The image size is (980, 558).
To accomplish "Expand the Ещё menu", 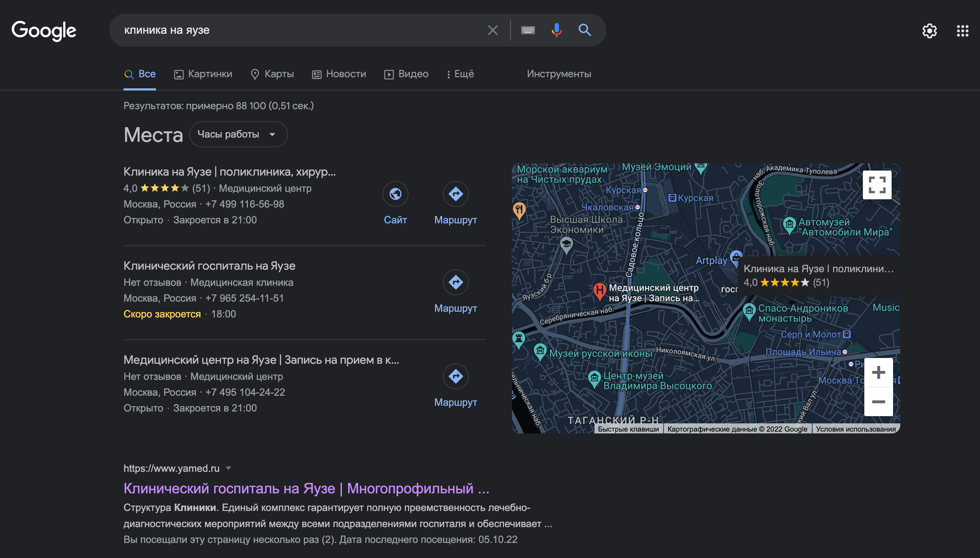I will pos(460,74).
